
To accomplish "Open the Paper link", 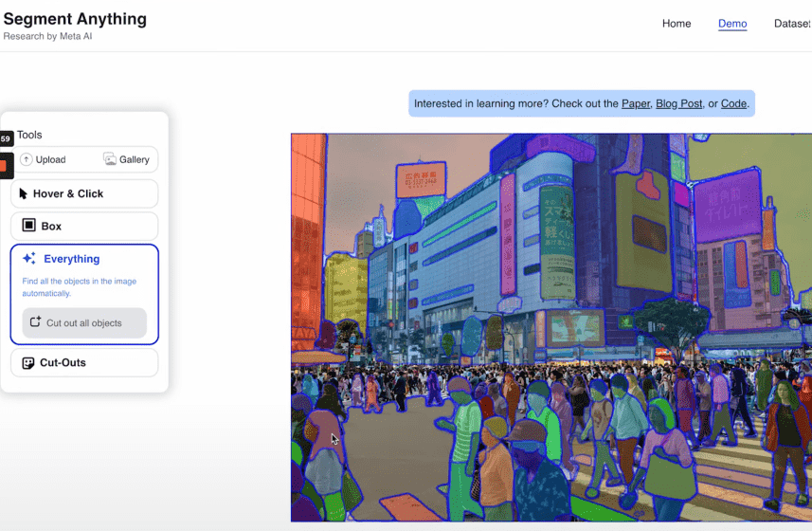I will click(636, 103).
